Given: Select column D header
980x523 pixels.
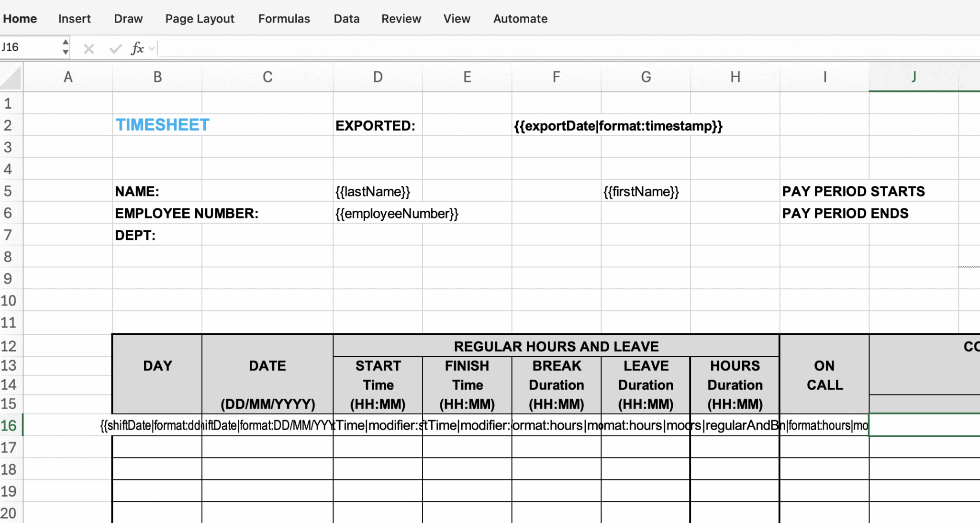Looking at the screenshot, I should [x=378, y=77].
